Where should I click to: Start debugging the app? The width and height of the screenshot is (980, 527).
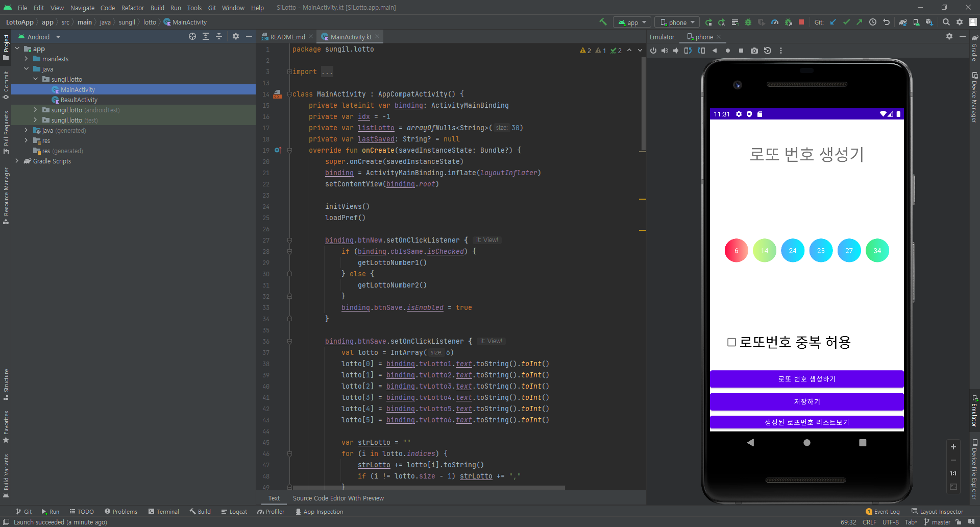[x=748, y=22]
